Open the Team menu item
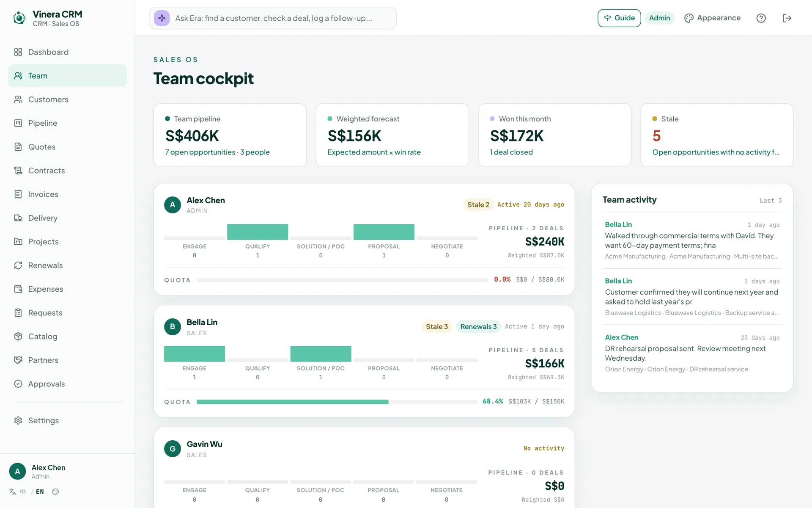Image resolution: width=812 pixels, height=508 pixels. point(67,76)
